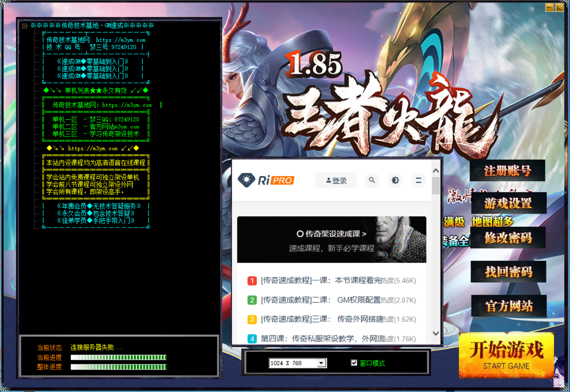Click the 本站内设课程均为高清语音在线课程 row
The image size is (570, 392).
pos(96,163)
